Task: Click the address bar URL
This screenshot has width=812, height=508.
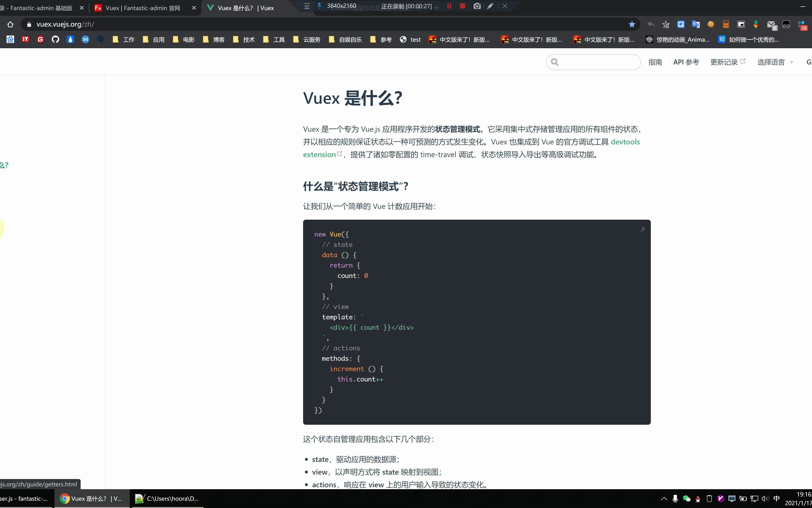Action: (65, 24)
